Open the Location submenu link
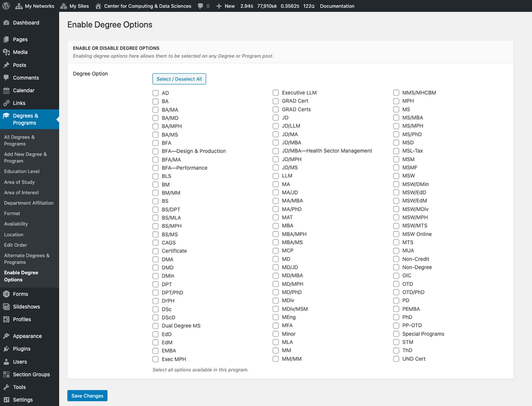Screen dimensions: 532x406 coord(14,234)
